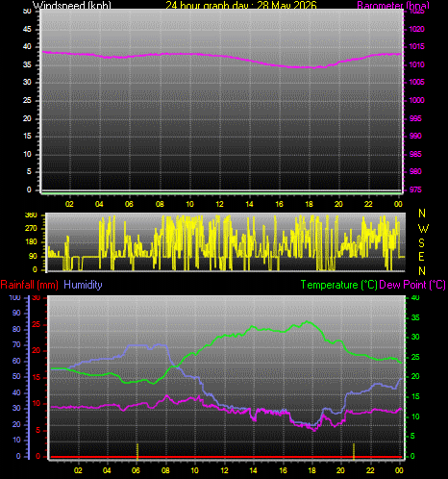Click 1020 on the barometer axis

pos(416,29)
